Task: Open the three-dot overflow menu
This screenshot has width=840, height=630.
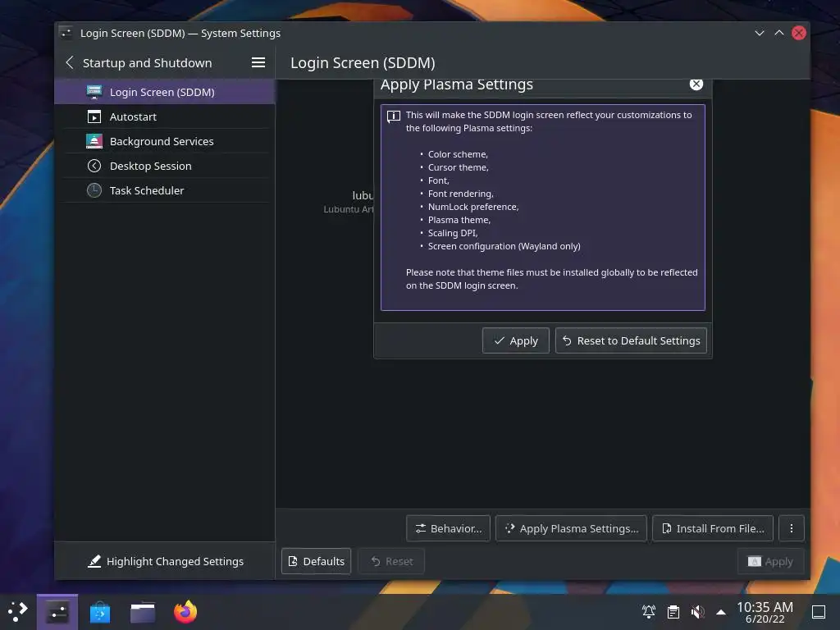Action: [792, 529]
